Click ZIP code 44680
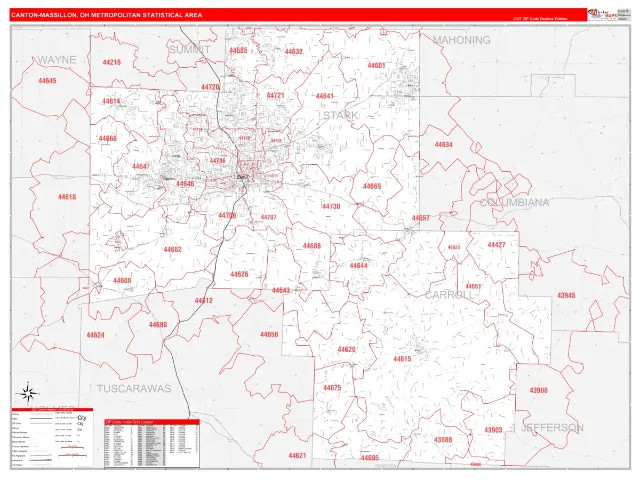640x480 pixels. [158, 325]
